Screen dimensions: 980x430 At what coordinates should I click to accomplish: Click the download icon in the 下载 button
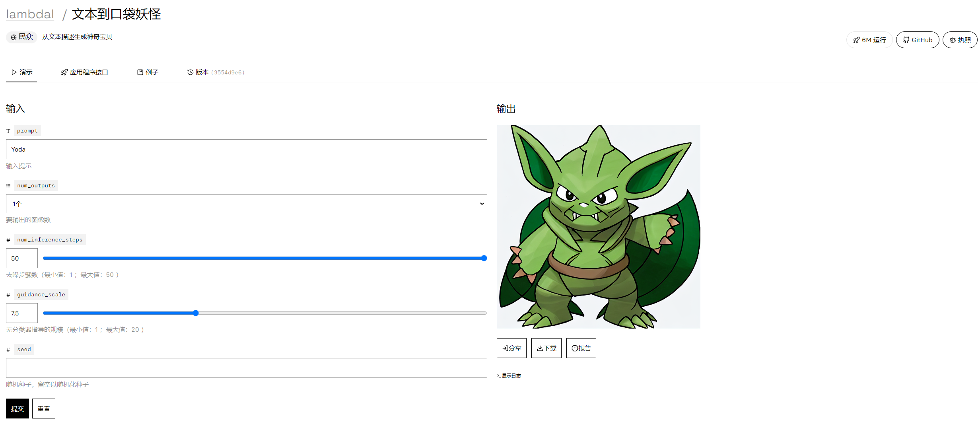pyautogui.click(x=541, y=348)
